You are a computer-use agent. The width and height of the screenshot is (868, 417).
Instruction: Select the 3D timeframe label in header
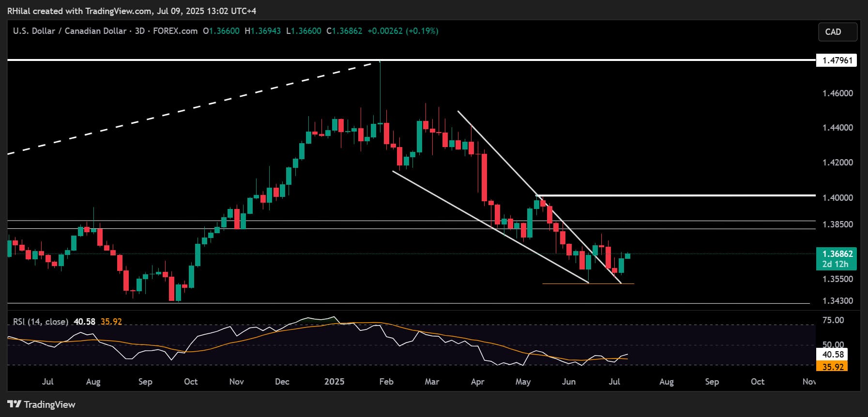coord(139,31)
